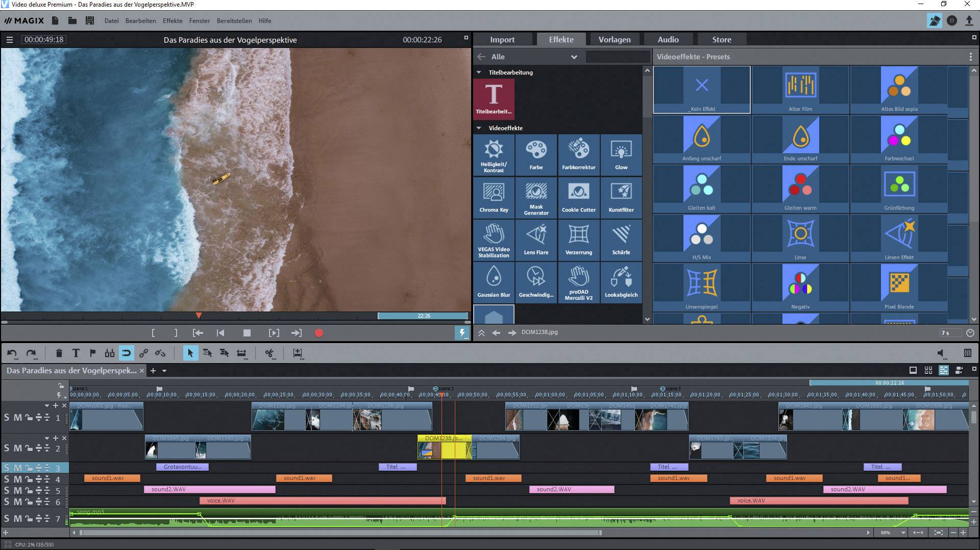Start recording with the red record button
This screenshot has width=980, height=550.
tap(319, 332)
